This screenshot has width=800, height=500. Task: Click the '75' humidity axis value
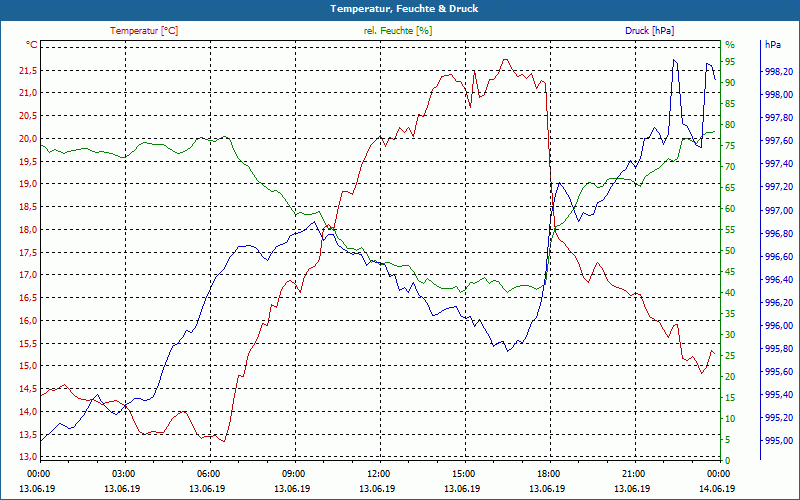pyautogui.click(x=730, y=146)
